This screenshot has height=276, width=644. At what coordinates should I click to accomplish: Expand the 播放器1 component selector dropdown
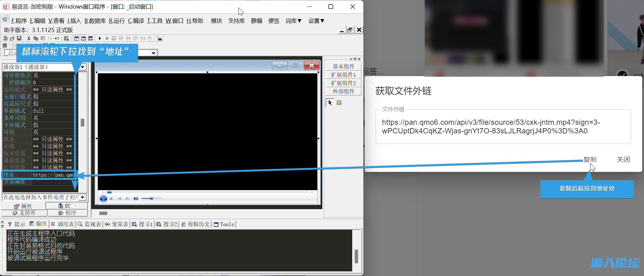(x=83, y=67)
